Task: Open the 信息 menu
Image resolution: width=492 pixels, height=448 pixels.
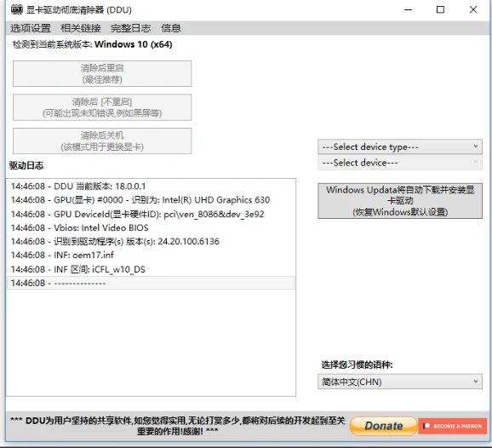Action: [171, 28]
